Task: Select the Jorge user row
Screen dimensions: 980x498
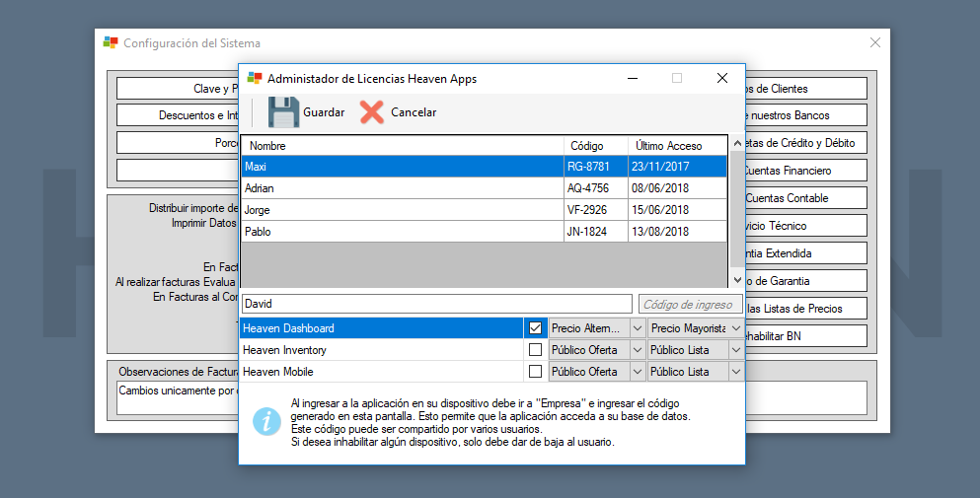Action: [485, 210]
